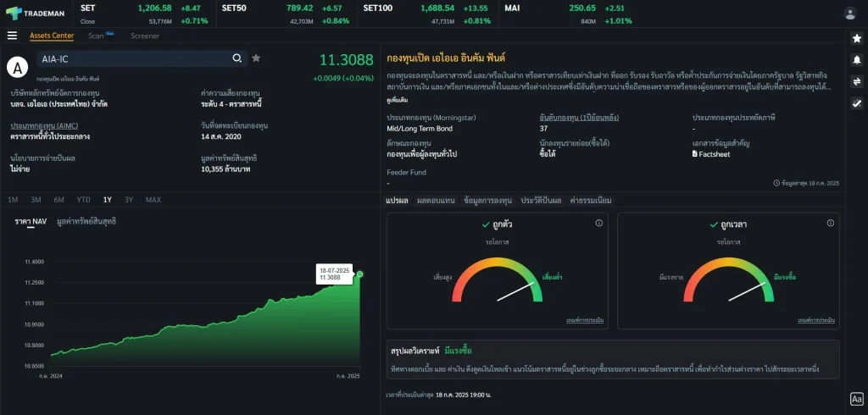This screenshot has width=868, height=415.
Task: Set chart range to 3Y
Action: (129, 200)
